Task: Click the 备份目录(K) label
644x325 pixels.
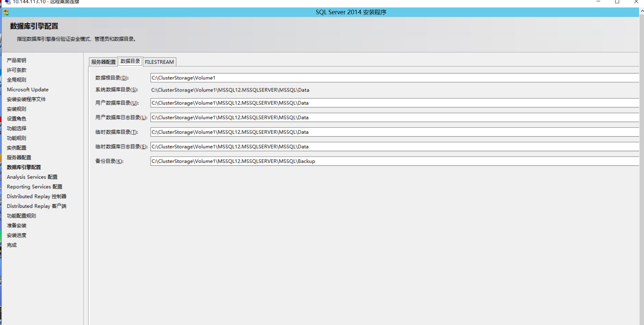Action: pyautogui.click(x=109, y=161)
